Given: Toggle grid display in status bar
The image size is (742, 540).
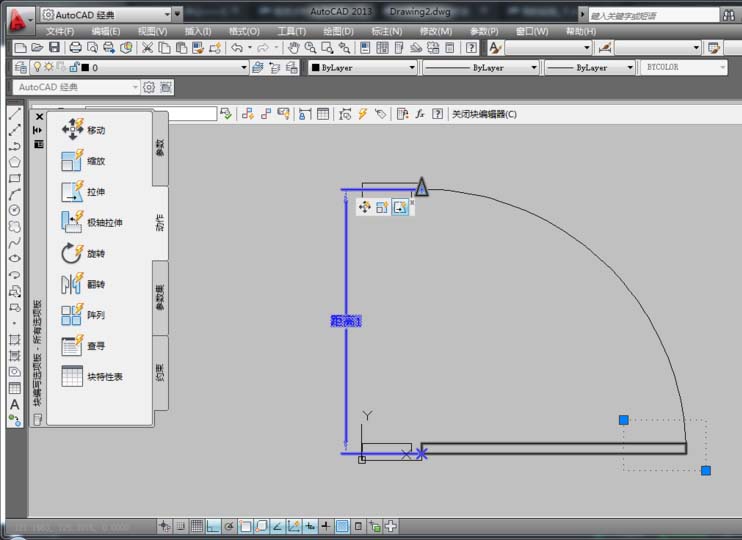Looking at the screenshot, I should pyautogui.click(x=197, y=526).
